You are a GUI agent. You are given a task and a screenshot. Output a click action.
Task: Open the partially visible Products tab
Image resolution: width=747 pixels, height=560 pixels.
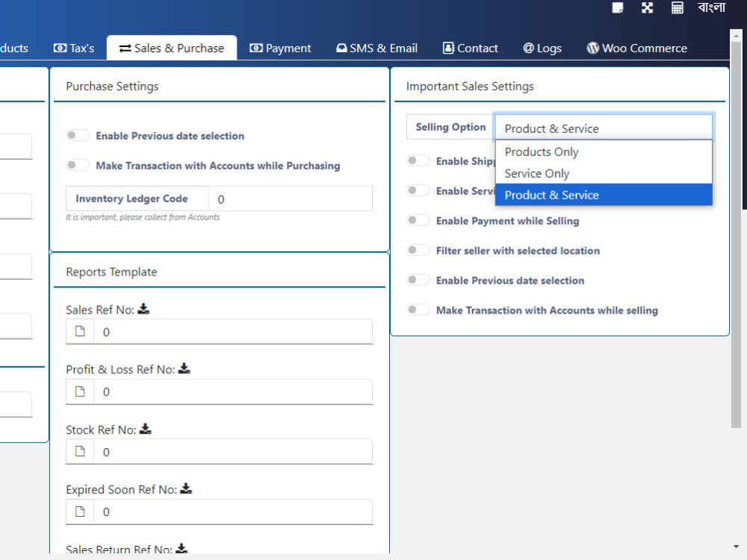point(14,48)
